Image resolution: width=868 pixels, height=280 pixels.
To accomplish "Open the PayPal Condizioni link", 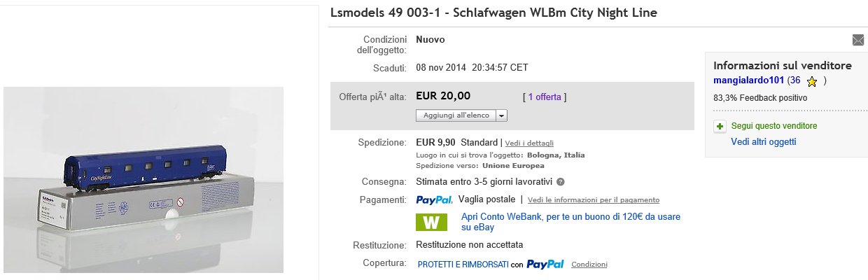I will (589, 265).
